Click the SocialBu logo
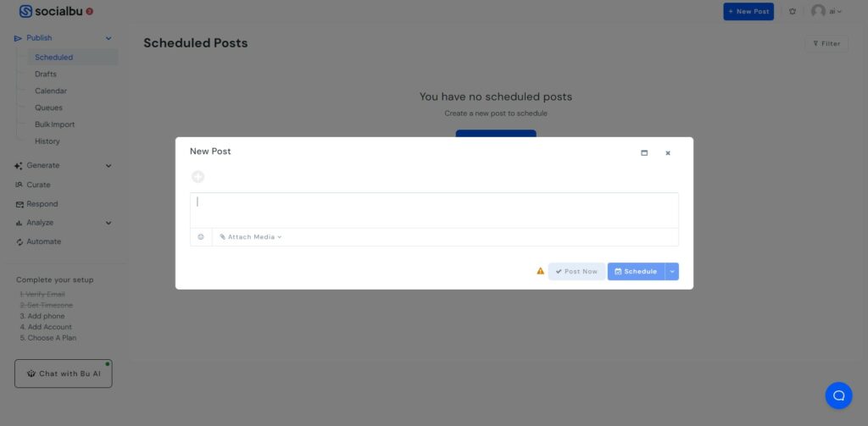The image size is (868, 426). coord(50,11)
